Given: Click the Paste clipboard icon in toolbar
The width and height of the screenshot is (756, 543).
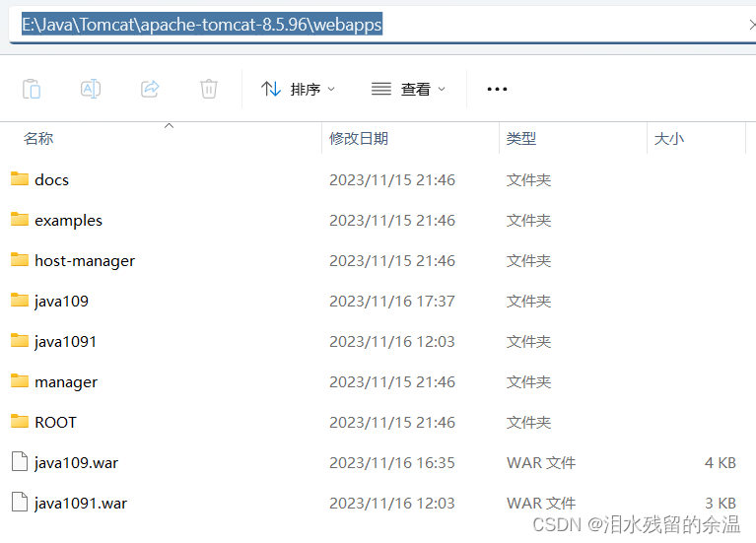Looking at the screenshot, I should 32,90.
